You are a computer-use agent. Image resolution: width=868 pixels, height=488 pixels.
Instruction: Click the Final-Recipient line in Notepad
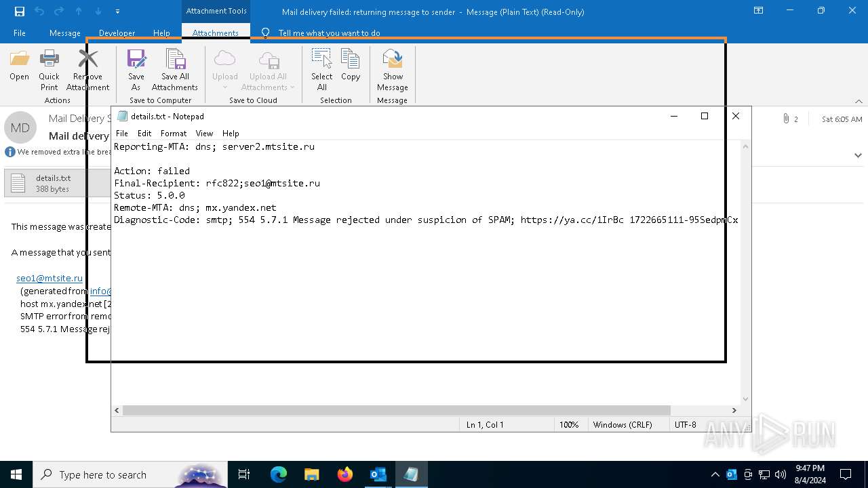tap(217, 183)
